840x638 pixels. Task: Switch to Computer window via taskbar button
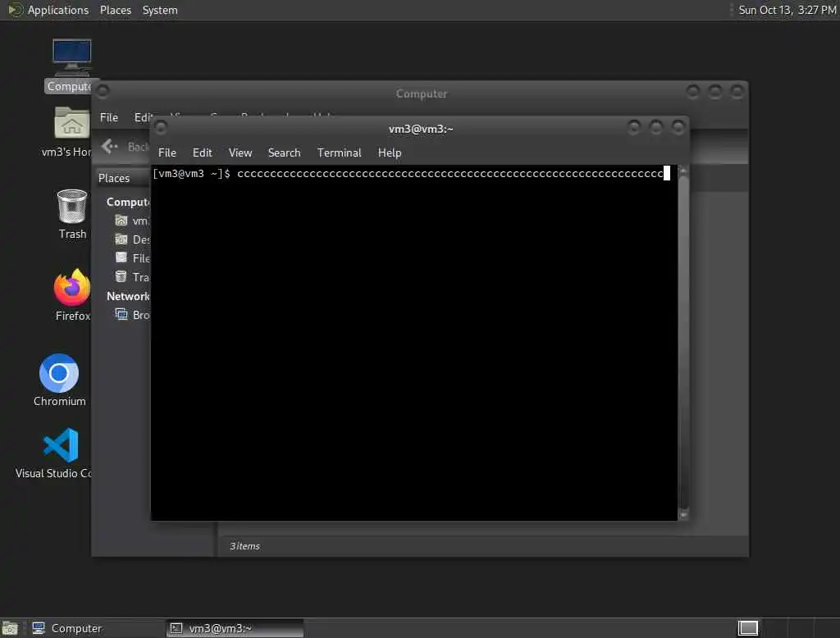(97, 628)
